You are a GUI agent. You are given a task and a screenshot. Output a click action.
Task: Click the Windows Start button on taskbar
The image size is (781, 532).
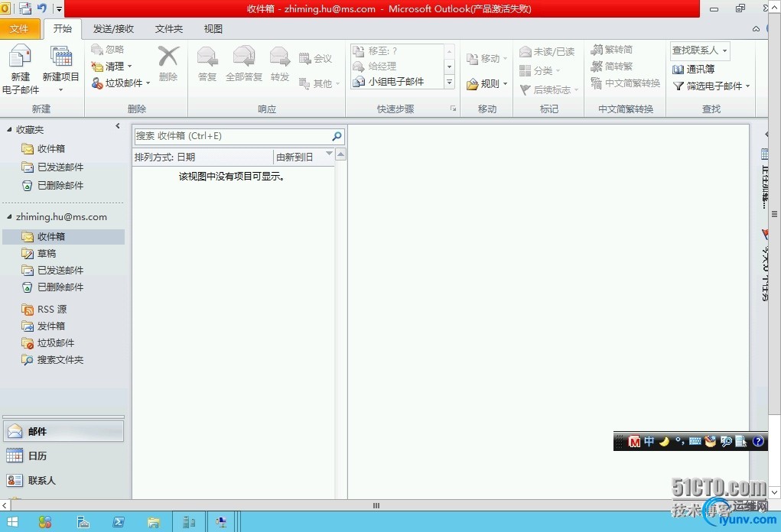12,521
